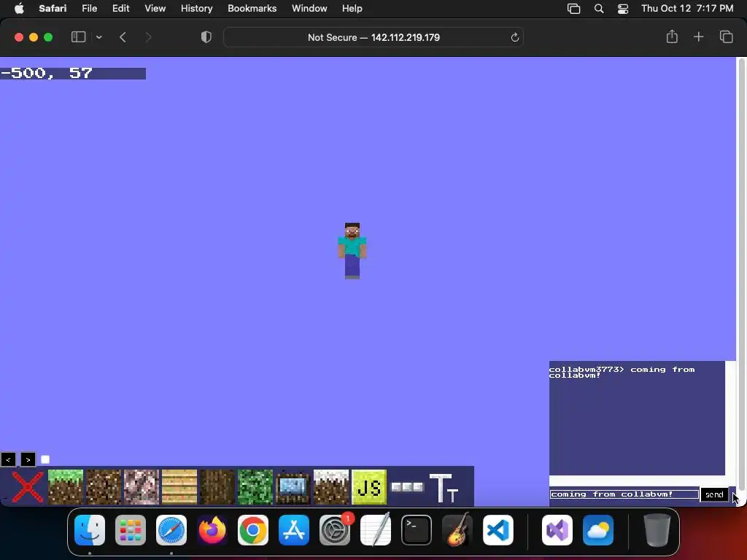
Task: Open the File menu
Action: click(90, 9)
